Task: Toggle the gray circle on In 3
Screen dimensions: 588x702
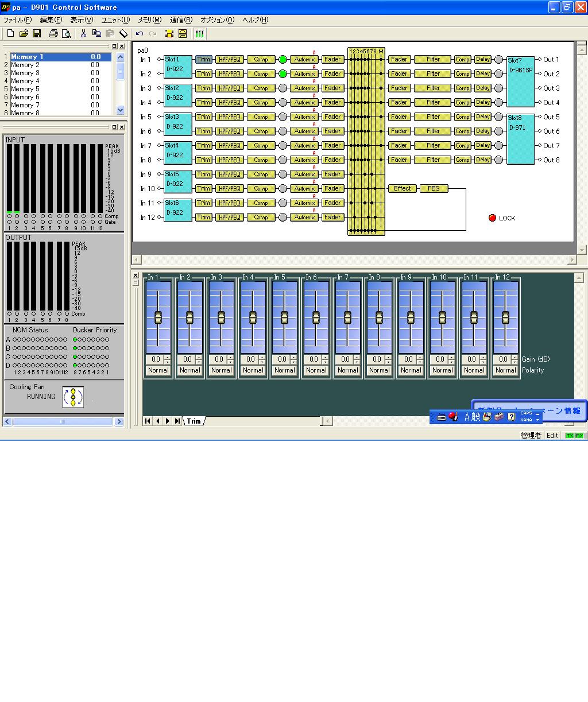Action: [283, 88]
